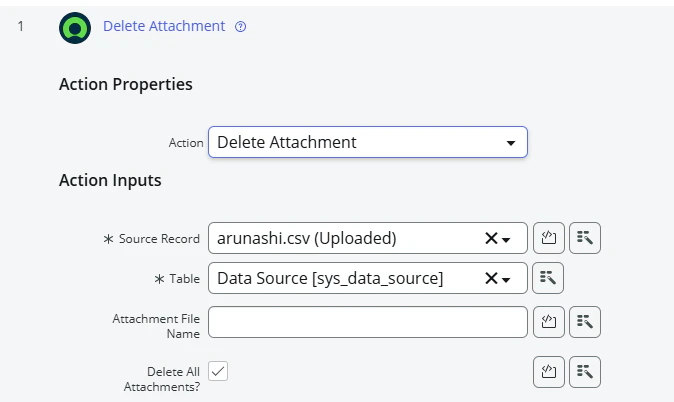
Task: Open data pill picker for Source Record
Action: point(585,238)
